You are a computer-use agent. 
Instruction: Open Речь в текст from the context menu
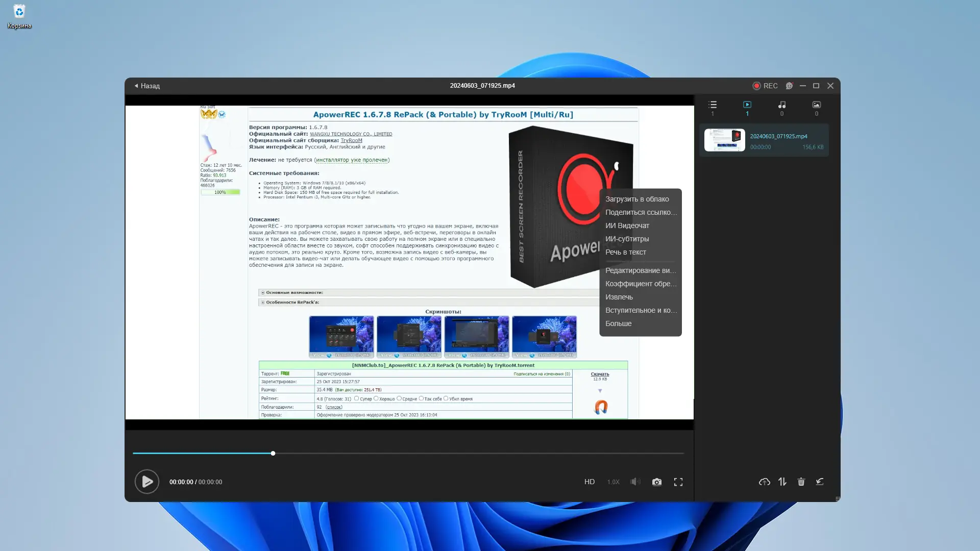(625, 252)
